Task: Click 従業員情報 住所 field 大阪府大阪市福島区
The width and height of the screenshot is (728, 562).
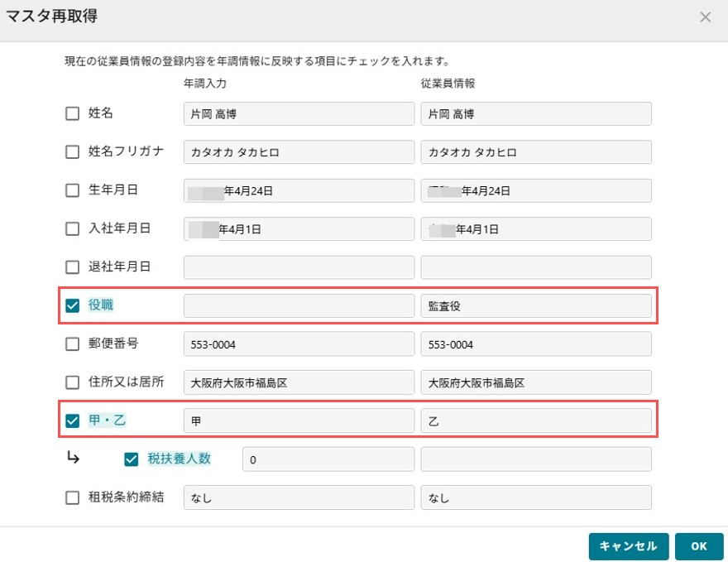Action: (536, 382)
